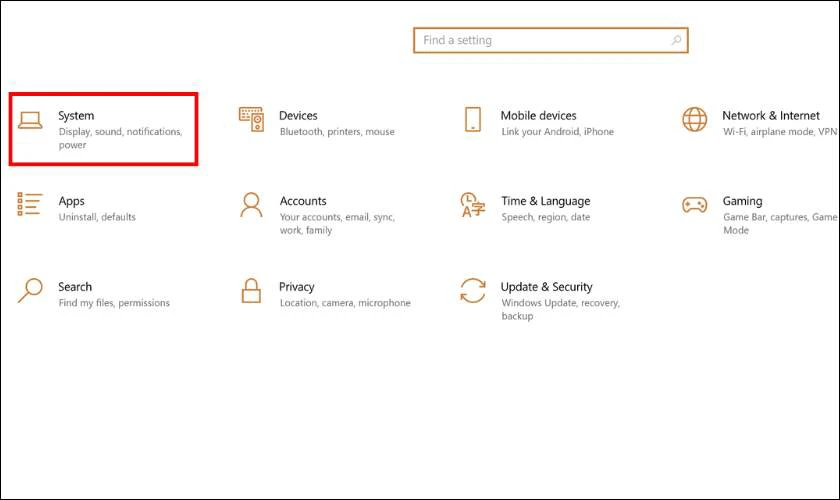Focus the 'Find a setting' search field
Screen dimensions: 840x500
click(540, 41)
